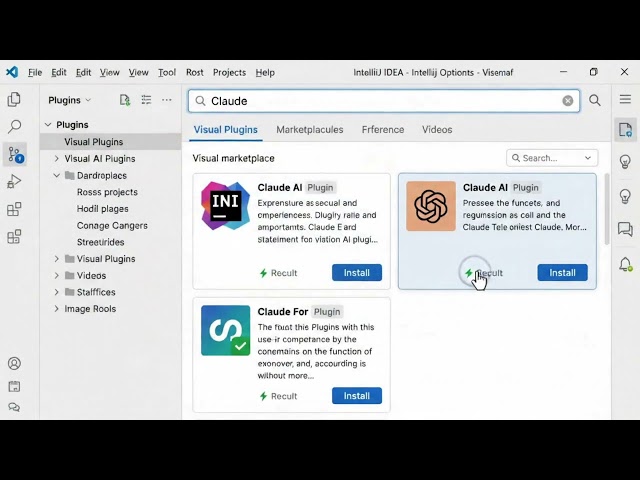Select Conage Cangers tree item
This screenshot has height=480, width=640.
(112, 225)
